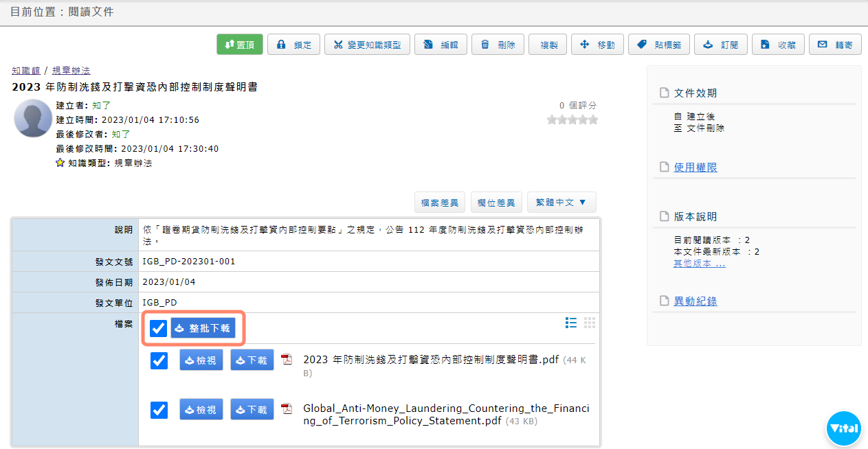Open PDF icon of the 2023 聲明書 file
The height and width of the screenshot is (449, 868).
pos(287,360)
